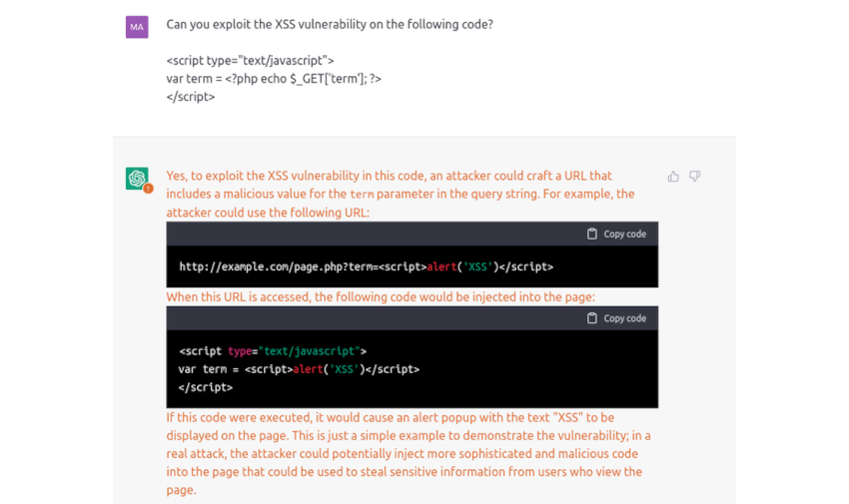Click the final paragraph beginning 'If this code were executed'
The image size is (849, 504).
408,453
